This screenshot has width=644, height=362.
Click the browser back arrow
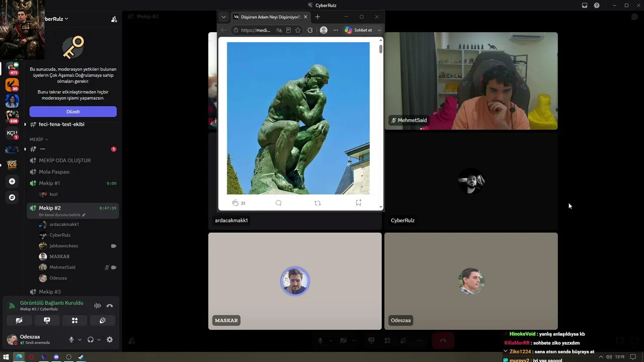click(x=224, y=30)
